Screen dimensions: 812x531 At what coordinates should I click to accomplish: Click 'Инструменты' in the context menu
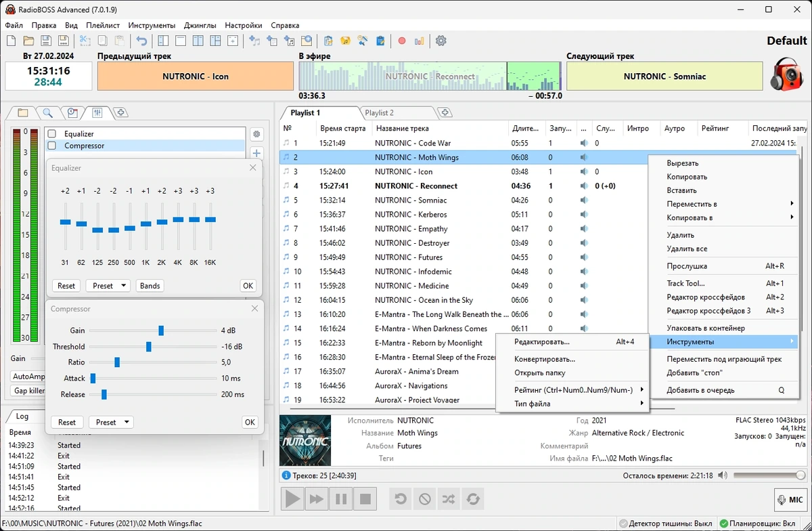tap(723, 341)
